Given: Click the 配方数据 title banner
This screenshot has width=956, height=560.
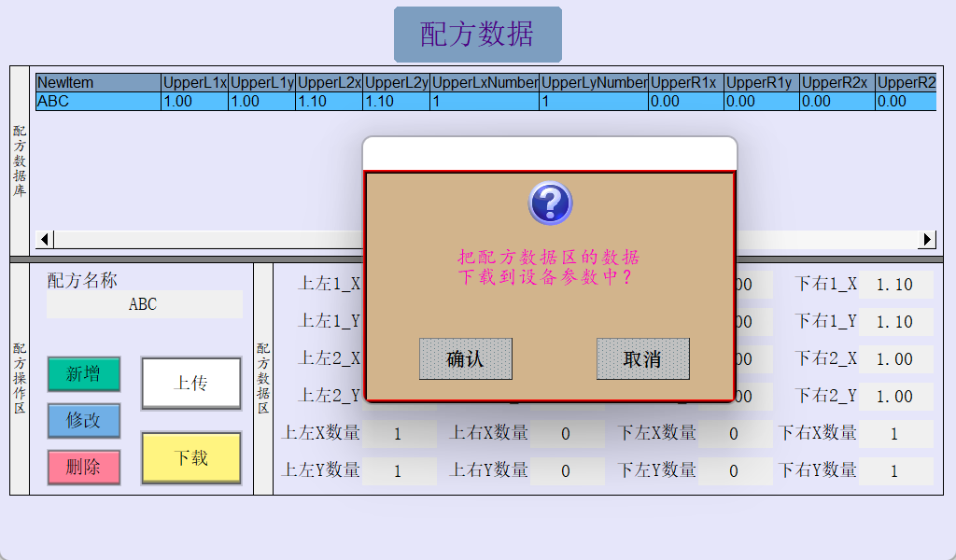Looking at the screenshot, I should tap(477, 35).
